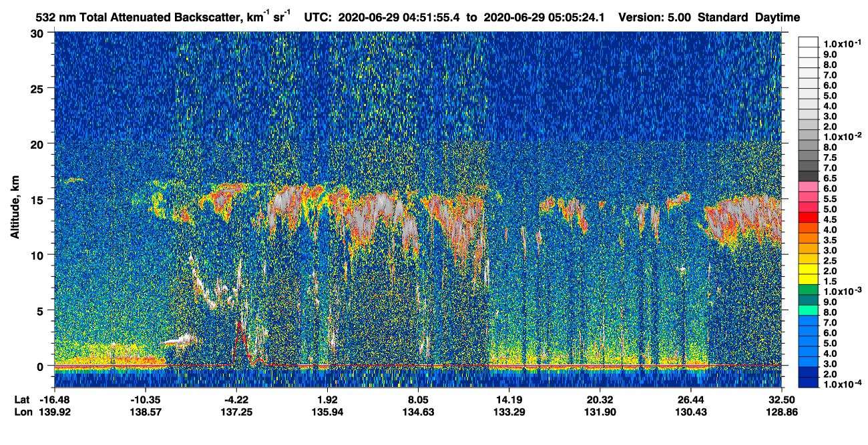
Task: Click longitude value '130.43'
Action: 690,412
